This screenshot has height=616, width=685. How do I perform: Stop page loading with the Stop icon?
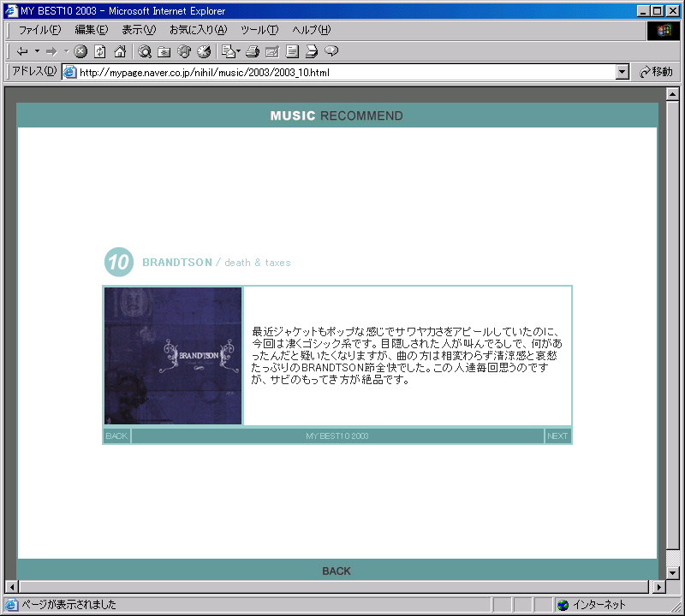point(80,51)
